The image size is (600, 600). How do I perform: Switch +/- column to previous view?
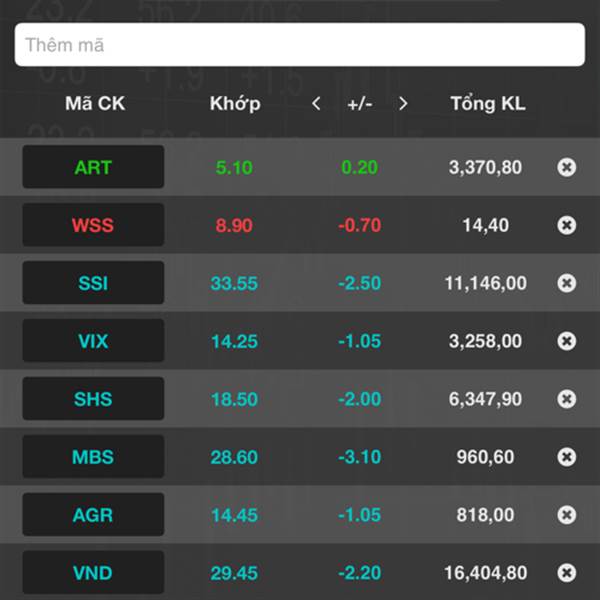click(x=316, y=104)
